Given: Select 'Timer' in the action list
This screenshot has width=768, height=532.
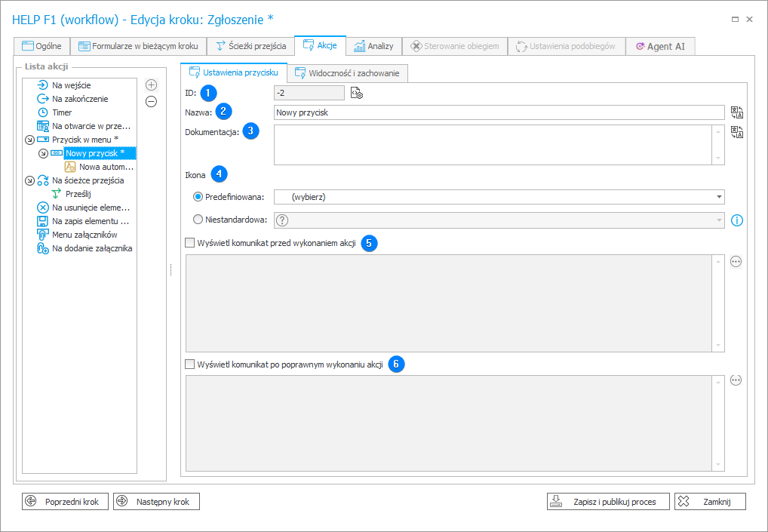Looking at the screenshot, I should pos(62,112).
